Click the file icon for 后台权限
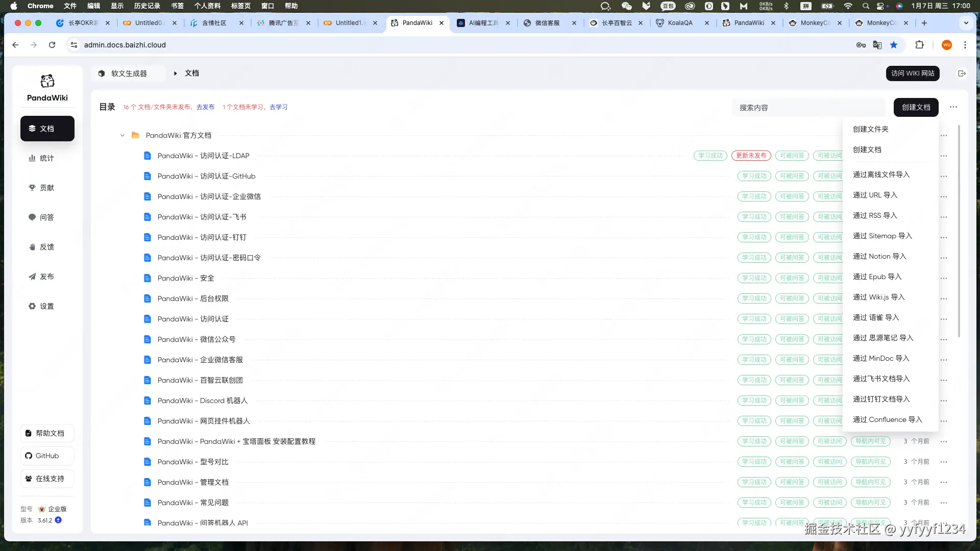This screenshot has height=551, width=980. 148,298
